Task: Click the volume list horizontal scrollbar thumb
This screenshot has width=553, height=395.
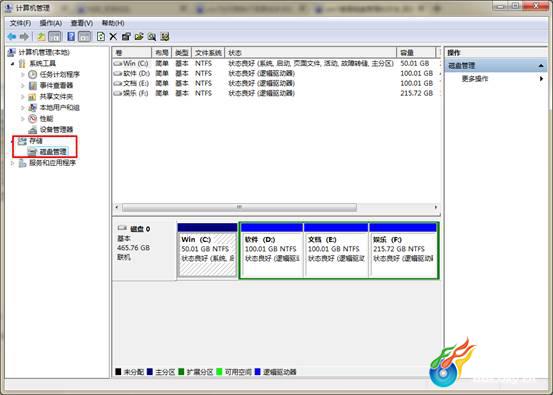Action: (x=239, y=207)
